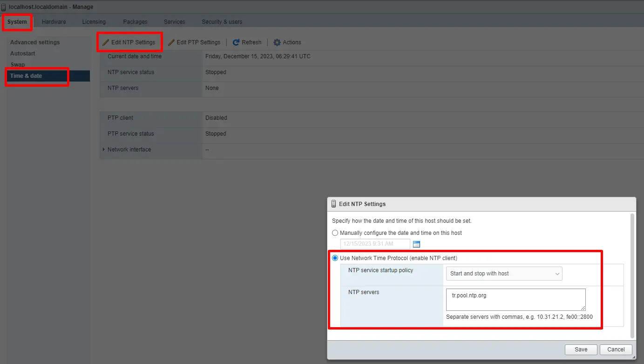Click the host icon in title bar

(4, 7)
